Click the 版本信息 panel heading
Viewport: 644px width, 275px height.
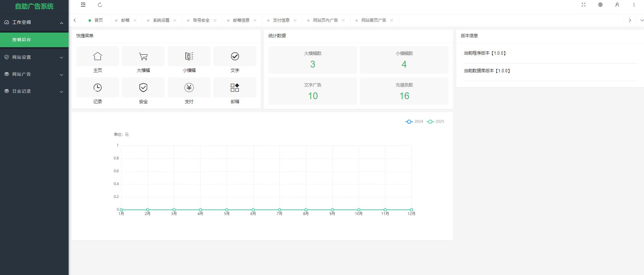pyautogui.click(x=469, y=36)
